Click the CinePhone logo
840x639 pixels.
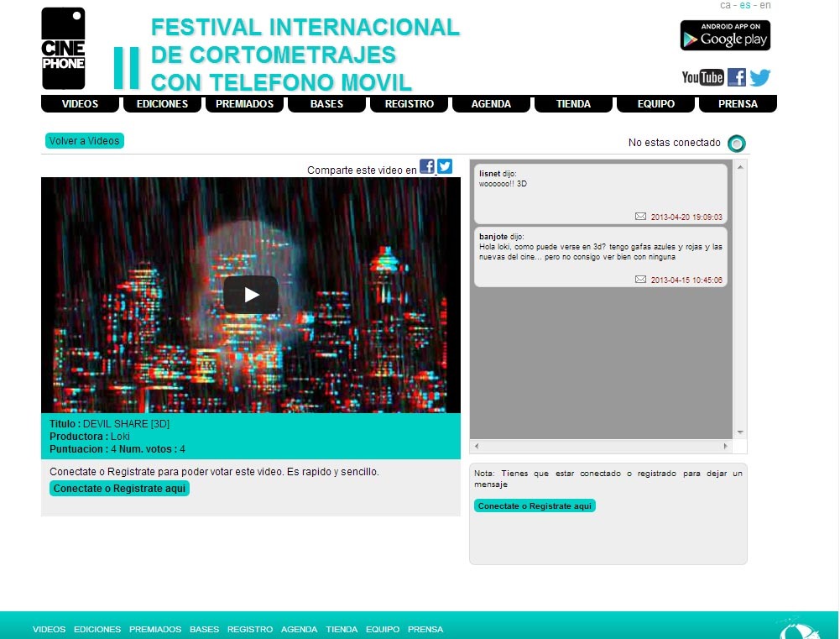(64, 48)
